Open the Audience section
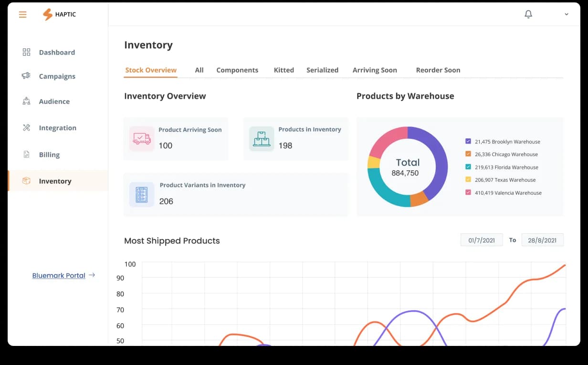The height and width of the screenshot is (365, 588). [x=54, y=101]
